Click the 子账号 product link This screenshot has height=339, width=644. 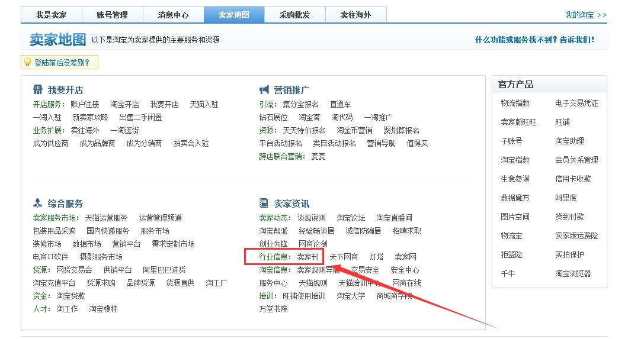click(x=511, y=141)
